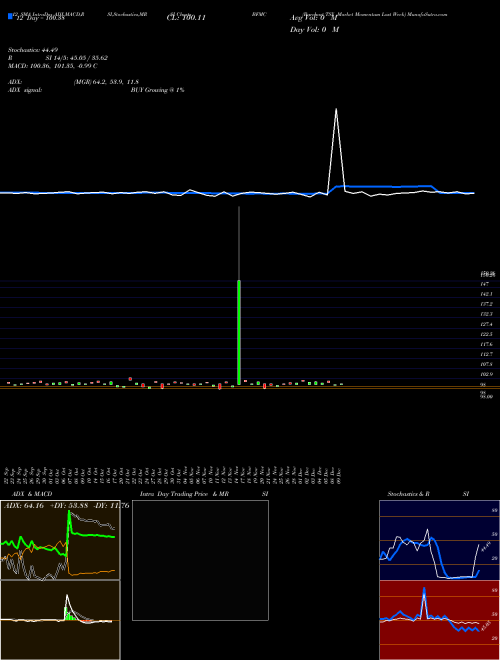The width and height of the screenshot is (500, 660).
Task: Click the '(MGR) 64.2, 53.9, 11.8' values
Action: pyautogui.click(x=106, y=82)
